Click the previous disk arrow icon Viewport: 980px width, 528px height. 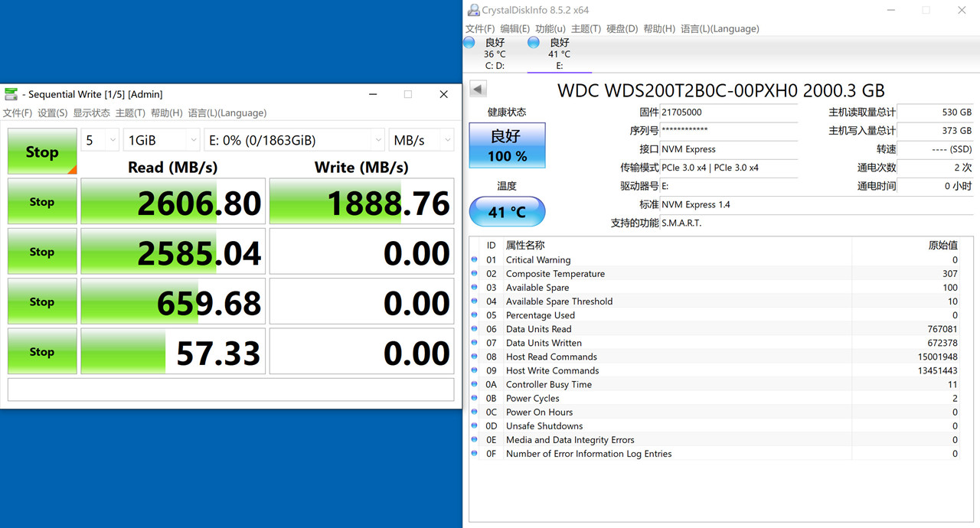[x=478, y=89]
